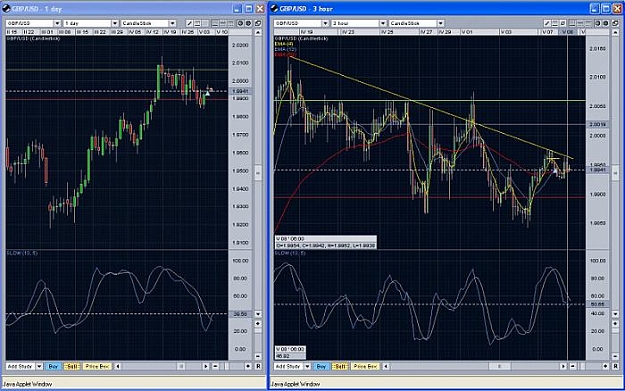
Task: Select the horizontal line tool in 3 hour window
Action: pyautogui.click(x=555, y=23)
